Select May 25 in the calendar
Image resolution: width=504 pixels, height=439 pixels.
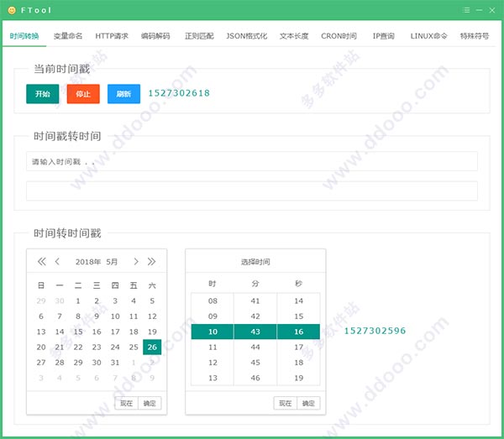(x=134, y=347)
